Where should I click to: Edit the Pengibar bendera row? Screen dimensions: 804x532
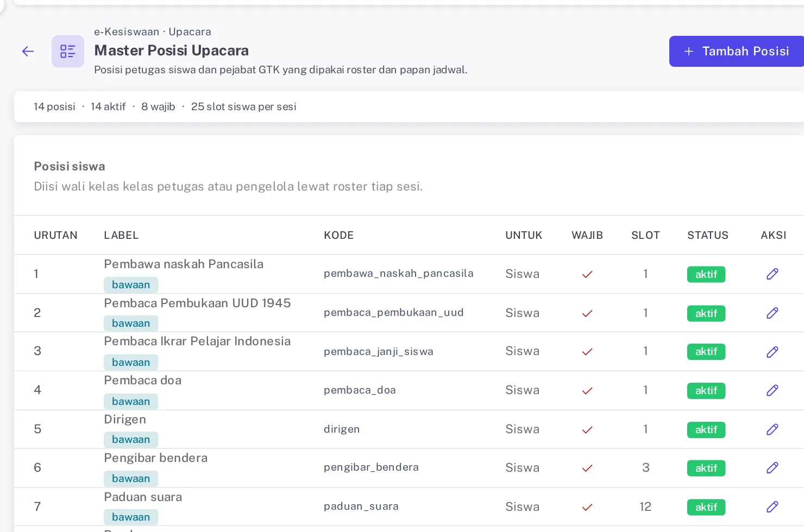[772, 468]
